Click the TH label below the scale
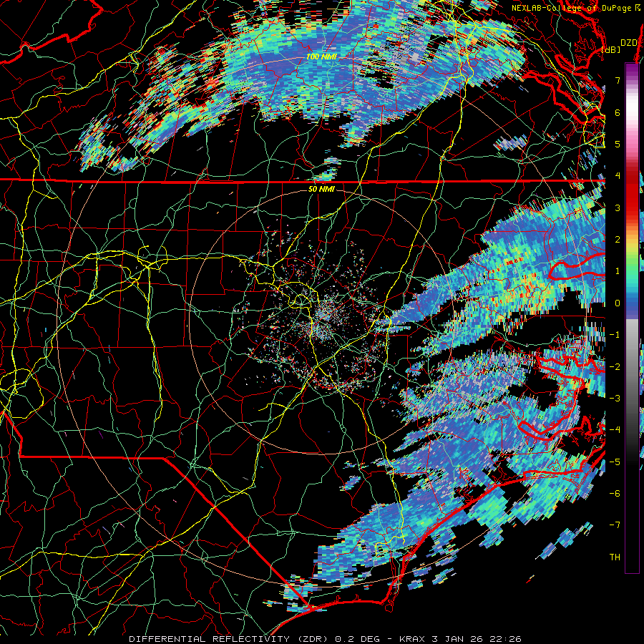644x644 pixels. 615,557
